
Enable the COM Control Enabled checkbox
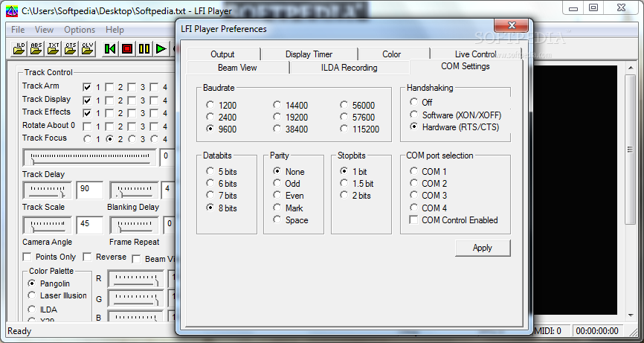pos(454,219)
